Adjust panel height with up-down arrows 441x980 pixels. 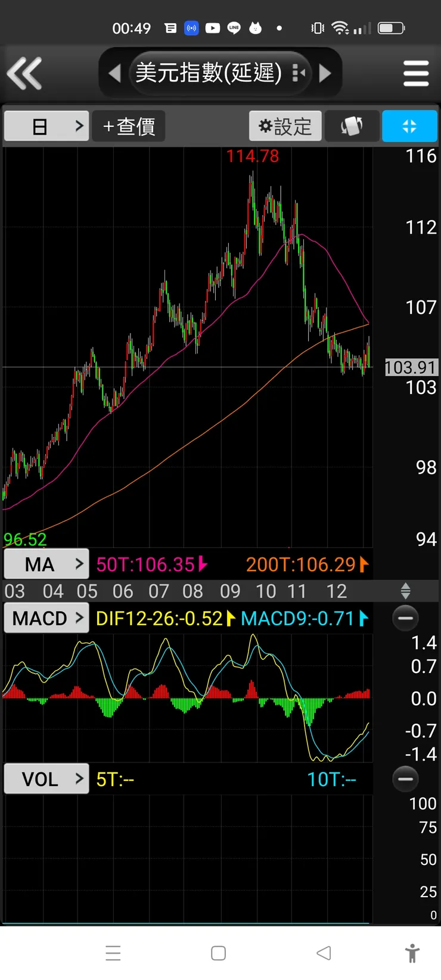point(405,591)
